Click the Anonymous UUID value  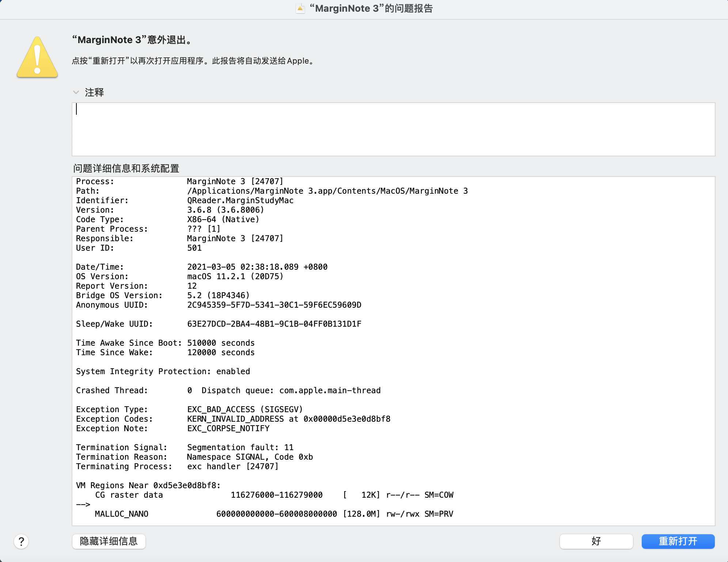pyautogui.click(x=274, y=305)
